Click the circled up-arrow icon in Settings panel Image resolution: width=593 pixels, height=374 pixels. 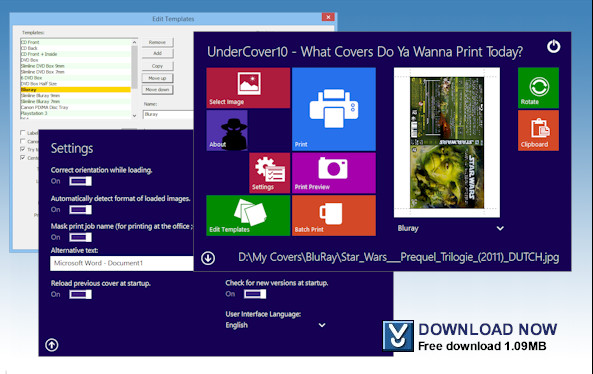pyautogui.click(x=52, y=345)
